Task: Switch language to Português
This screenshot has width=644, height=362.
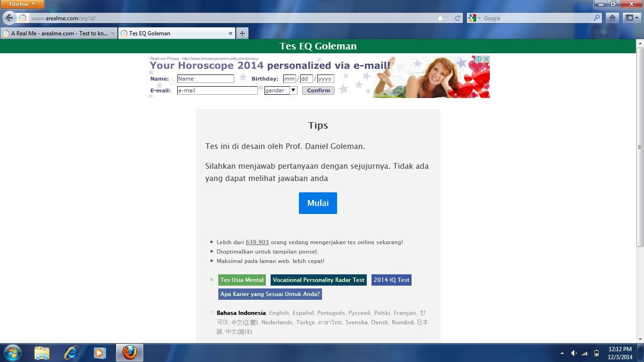Action: [331, 313]
